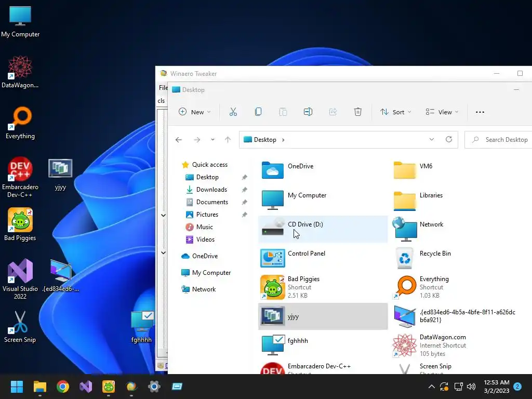Show hidden tray icons chevron
The height and width of the screenshot is (399, 532).
[x=432, y=387]
